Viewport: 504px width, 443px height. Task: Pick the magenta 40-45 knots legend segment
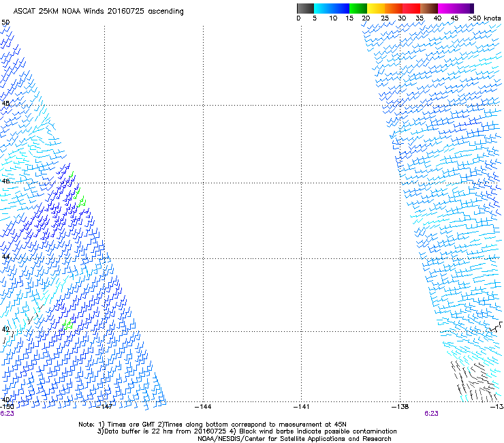(447, 8)
